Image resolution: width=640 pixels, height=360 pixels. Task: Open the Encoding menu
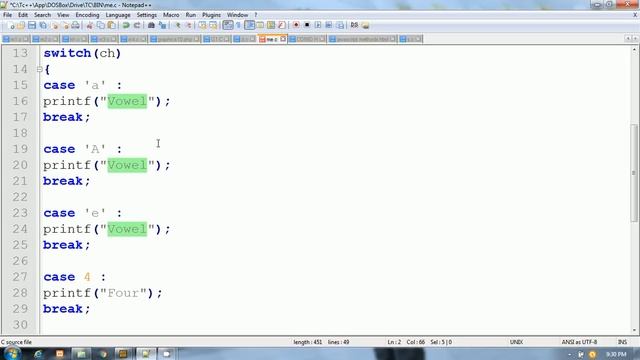coord(87,15)
